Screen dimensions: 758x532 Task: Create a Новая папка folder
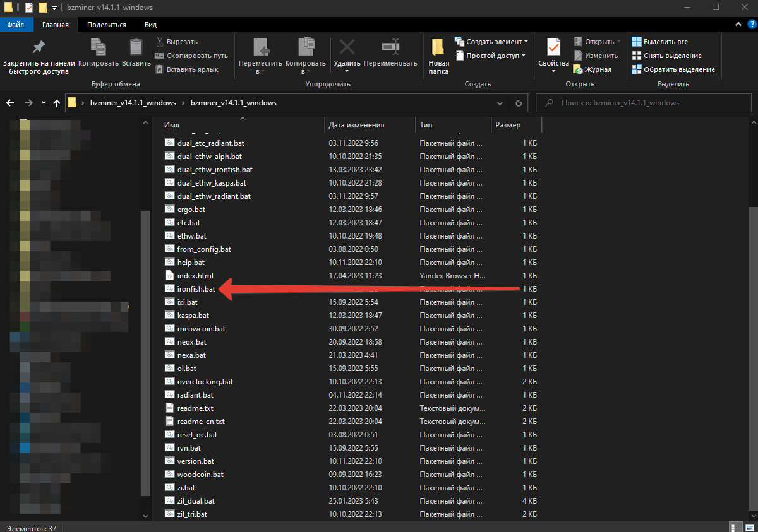tap(438, 56)
